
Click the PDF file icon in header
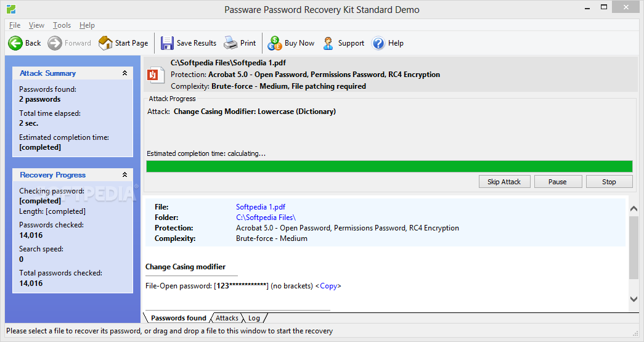(156, 75)
